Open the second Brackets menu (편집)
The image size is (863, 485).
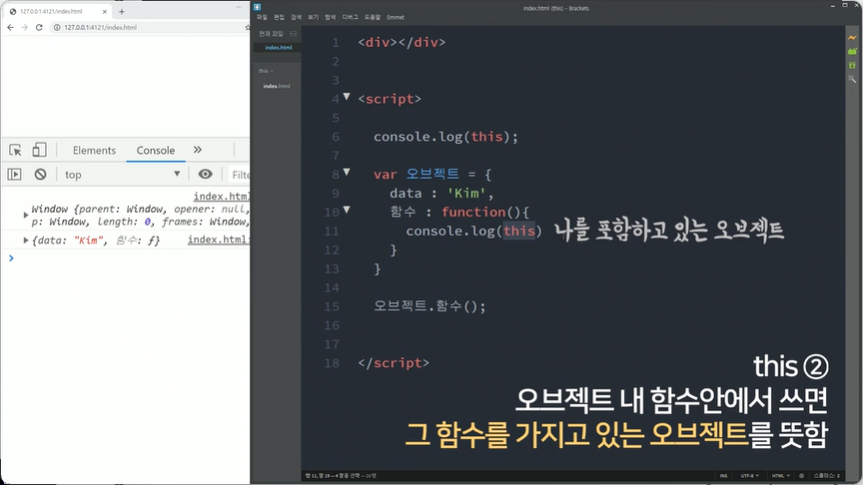(x=279, y=18)
